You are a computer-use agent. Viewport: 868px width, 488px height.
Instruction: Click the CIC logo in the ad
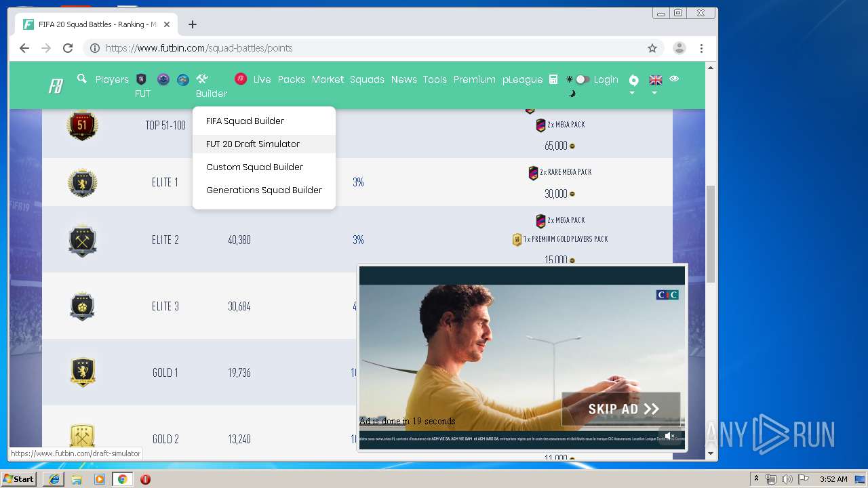click(x=667, y=295)
